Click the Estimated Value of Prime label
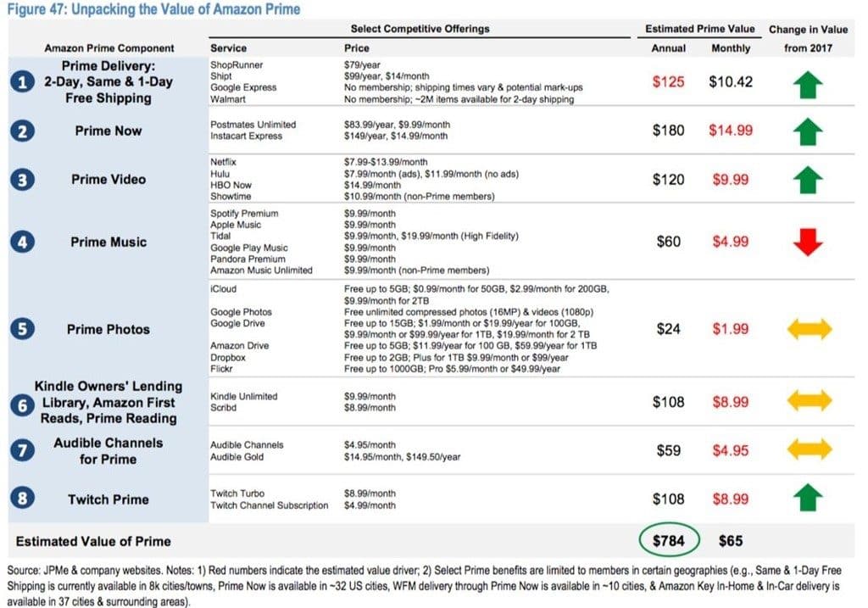This screenshot has height=608, width=868. point(95,541)
